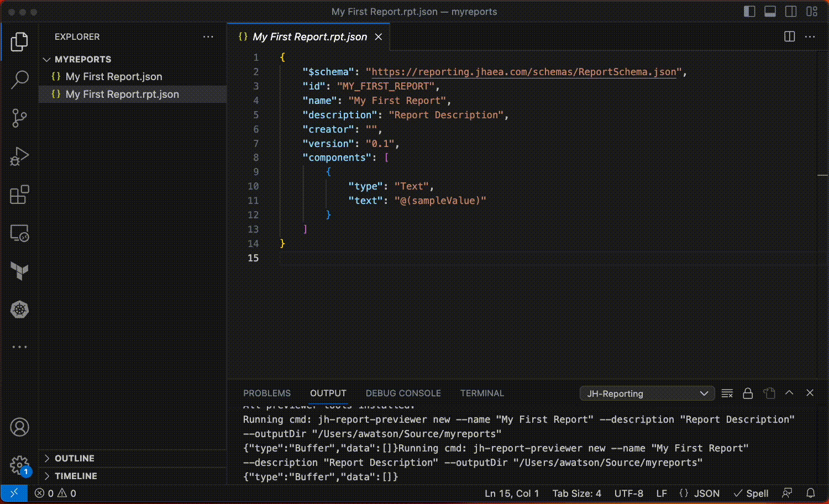
Task: Click the editor minimap scrollbar
Action: point(822,175)
